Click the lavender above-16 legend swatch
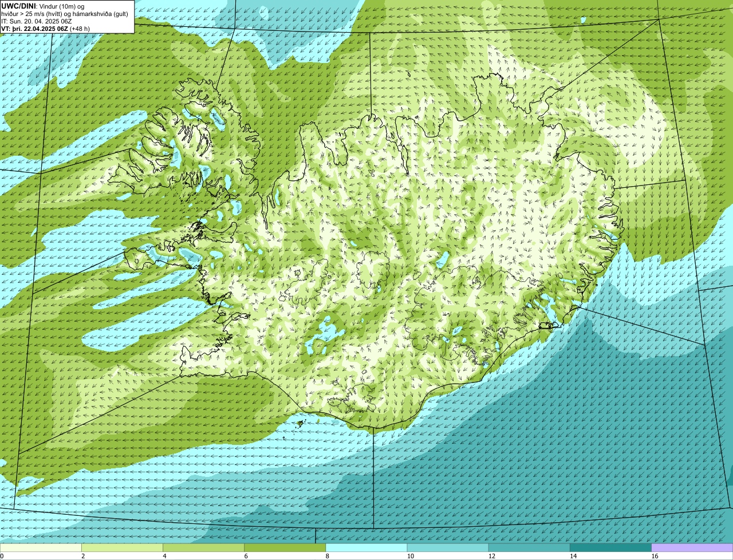The width and height of the screenshot is (733, 560). click(x=692, y=548)
